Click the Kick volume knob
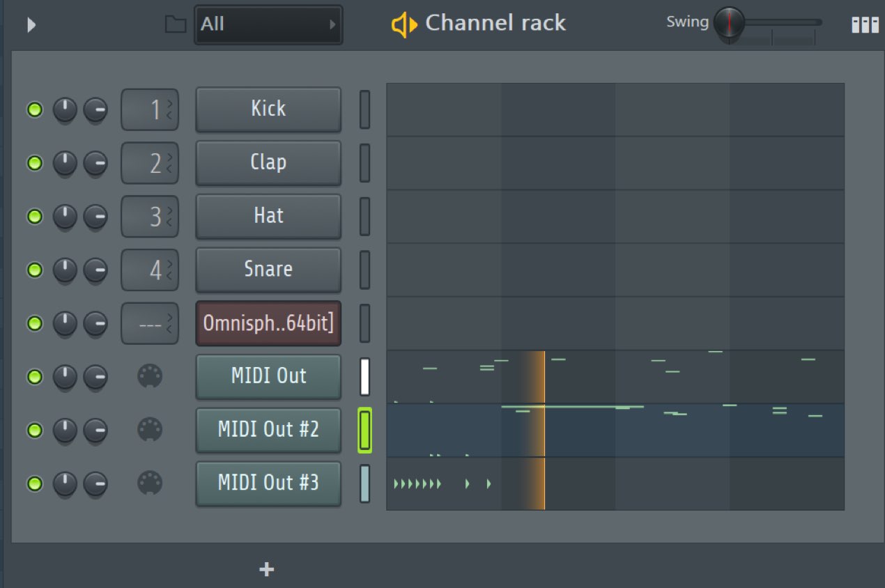The width and height of the screenshot is (885, 588). [x=95, y=109]
